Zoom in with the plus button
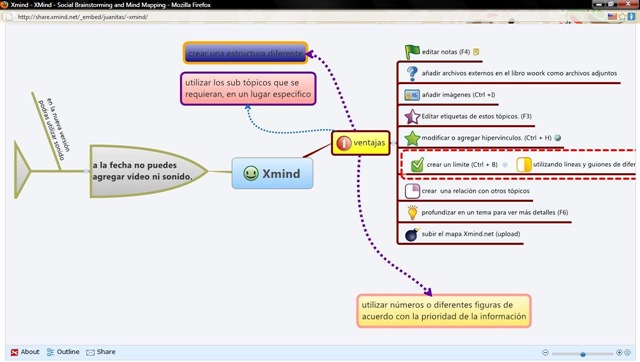Screen dimensions: 640x362 pyautogui.click(x=619, y=353)
